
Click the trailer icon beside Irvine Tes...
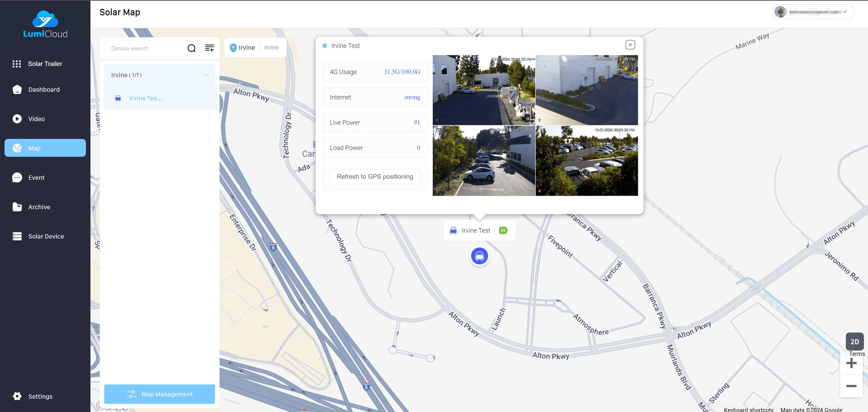pos(118,98)
